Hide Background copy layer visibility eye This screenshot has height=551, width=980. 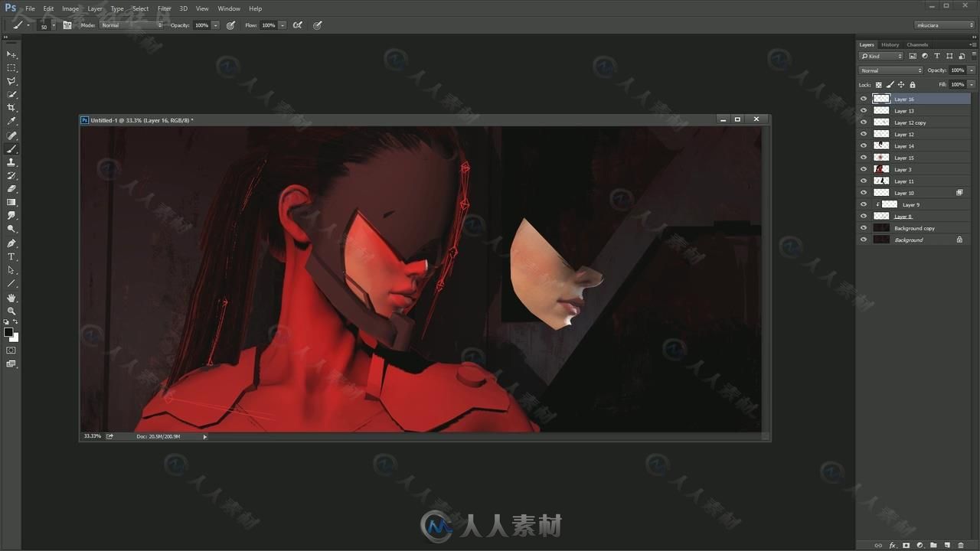864,228
